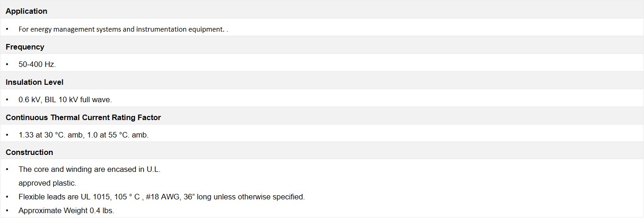
Task: Select the 50-400 Hz value
Action: (37, 64)
